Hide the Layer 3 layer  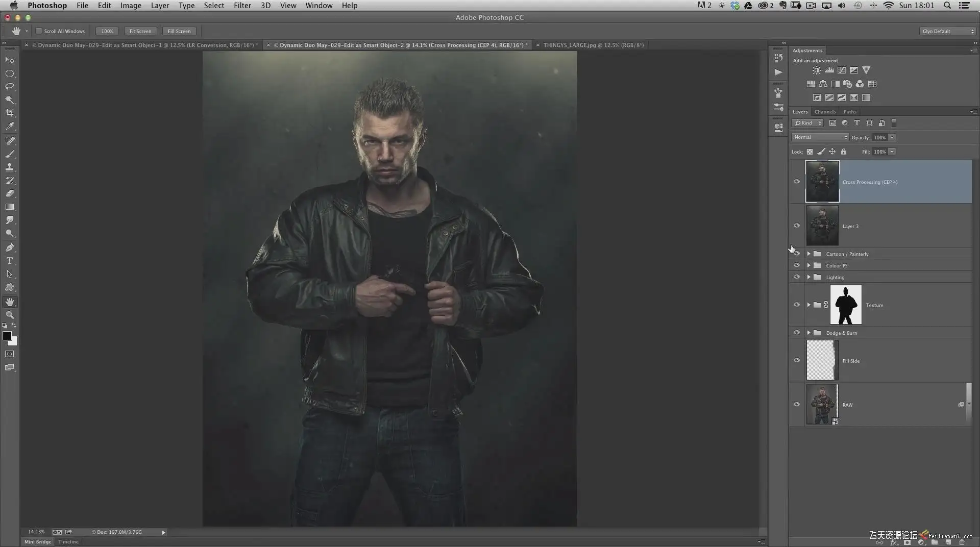point(797,226)
